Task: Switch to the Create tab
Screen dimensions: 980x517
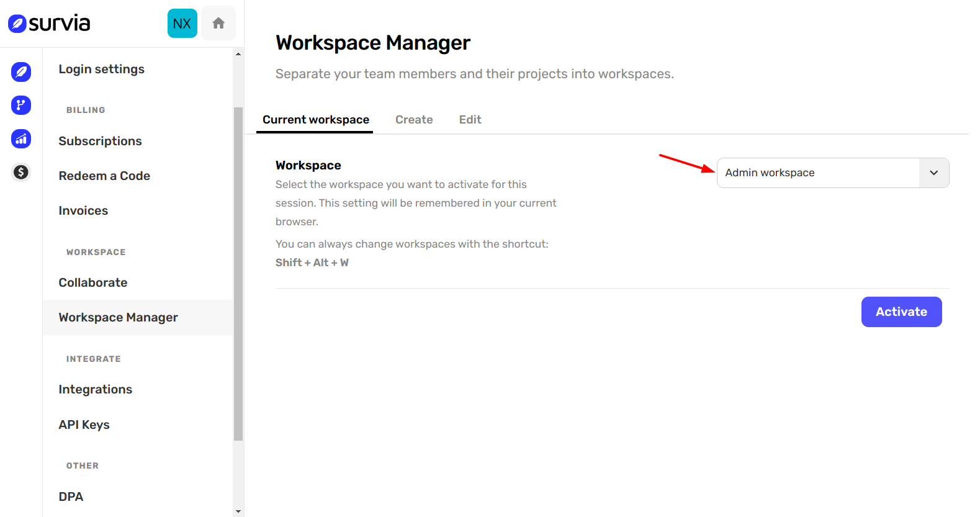Action: tap(414, 120)
